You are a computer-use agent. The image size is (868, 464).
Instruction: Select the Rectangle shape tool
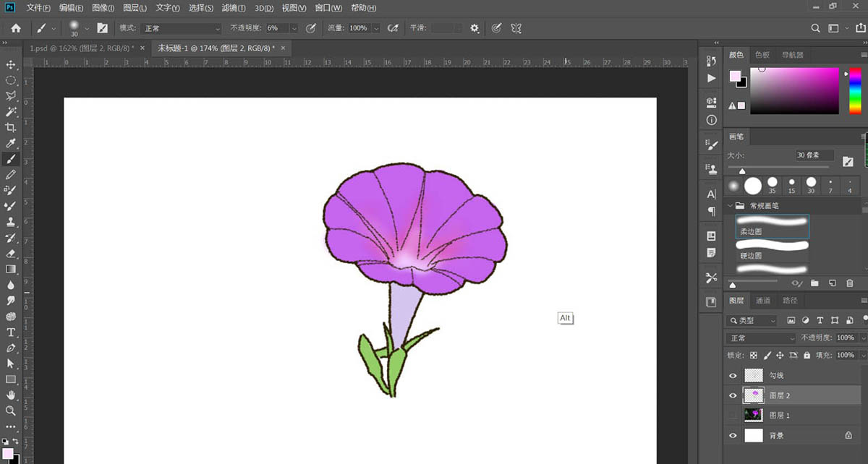(x=11, y=379)
